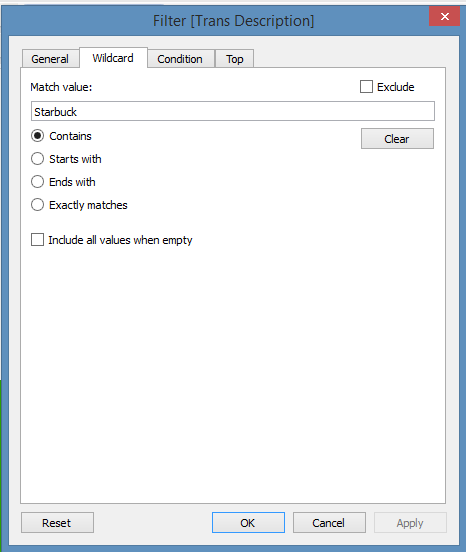Enable the Exclude checkbox

pyautogui.click(x=366, y=87)
